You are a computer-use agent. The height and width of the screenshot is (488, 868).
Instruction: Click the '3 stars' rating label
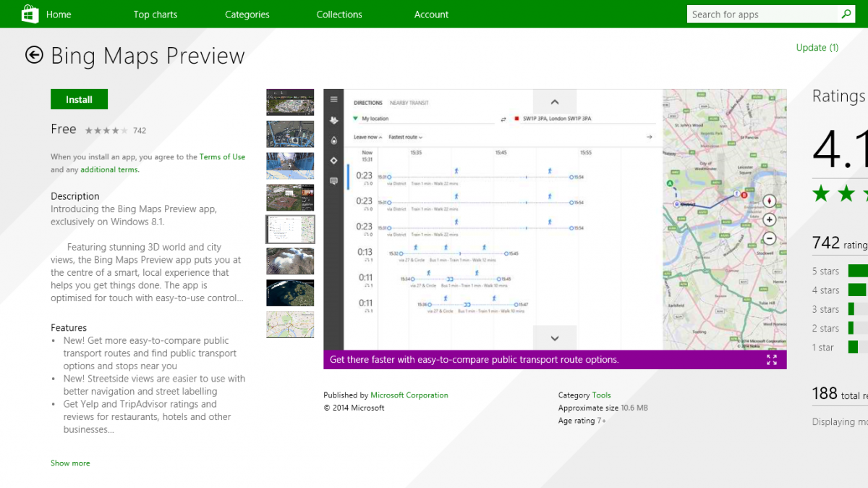(x=825, y=309)
